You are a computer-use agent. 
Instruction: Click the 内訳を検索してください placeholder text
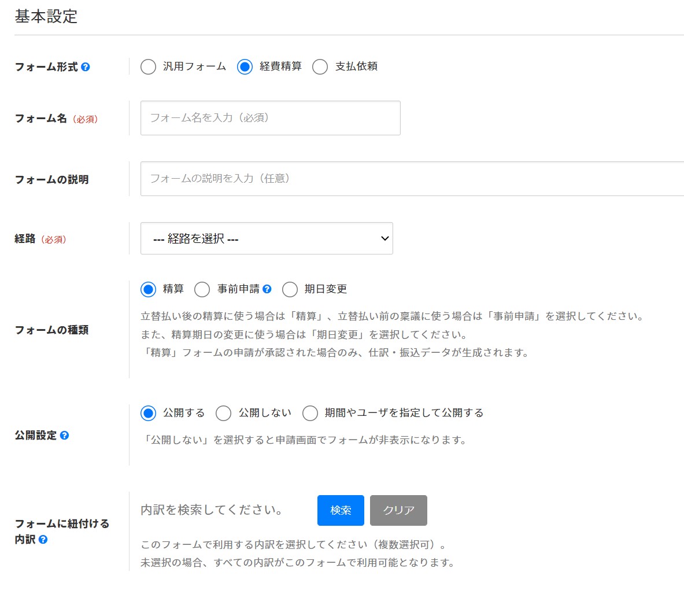pos(212,510)
